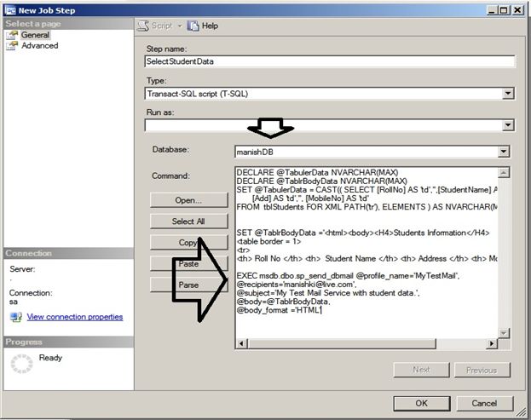531x420 pixels.
Task: Select the General page
Action: coord(35,35)
